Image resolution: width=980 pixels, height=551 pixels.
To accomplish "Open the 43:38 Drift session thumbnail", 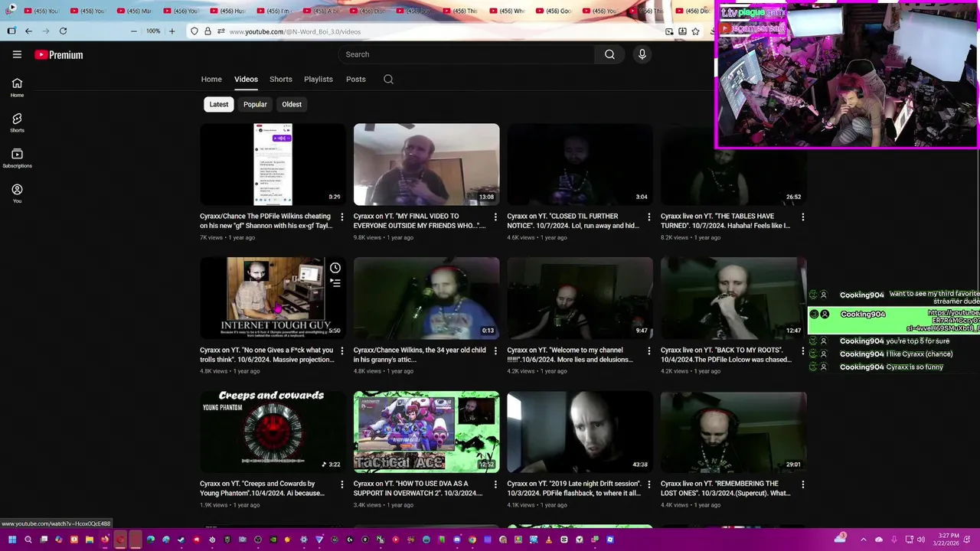I will tap(580, 432).
